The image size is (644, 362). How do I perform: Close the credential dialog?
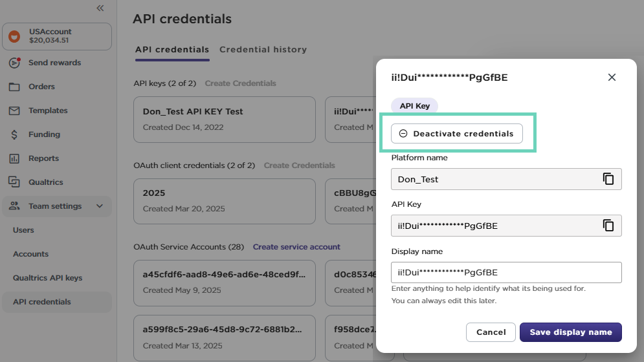(612, 77)
